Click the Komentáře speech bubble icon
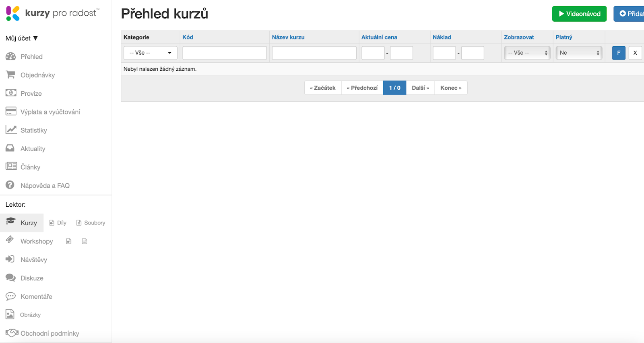644x343 pixels. [x=10, y=296]
